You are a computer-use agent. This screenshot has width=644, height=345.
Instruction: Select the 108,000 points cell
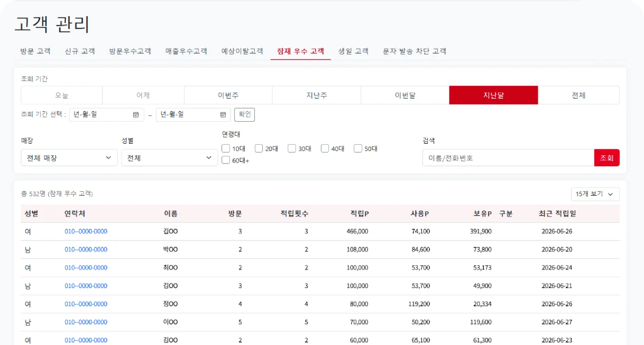(x=357, y=250)
